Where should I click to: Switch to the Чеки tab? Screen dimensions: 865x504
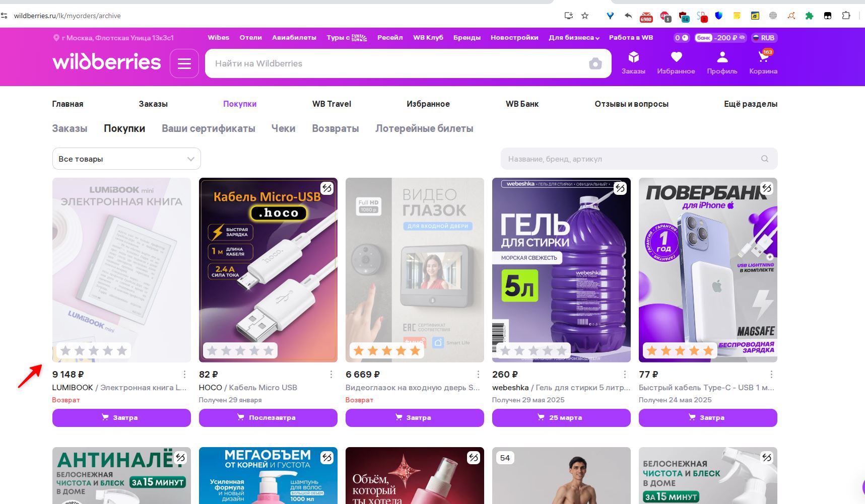283,128
